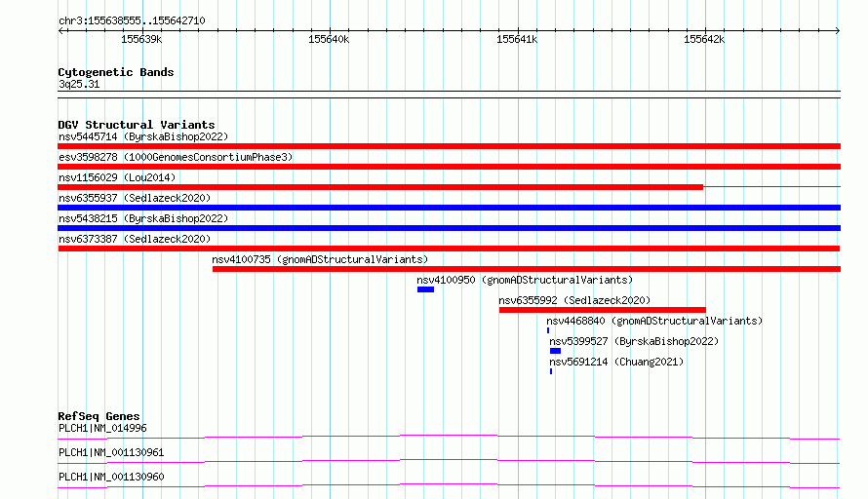Open nsv5438215 (ByrskaBishop2022) variant
This screenshot has width=868, height=499.
click(143, 218)
